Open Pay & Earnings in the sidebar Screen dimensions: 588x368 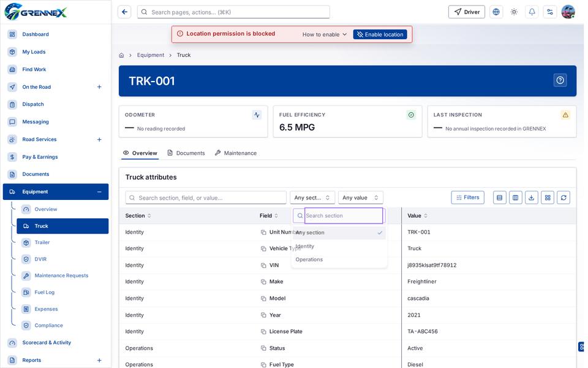56,157
